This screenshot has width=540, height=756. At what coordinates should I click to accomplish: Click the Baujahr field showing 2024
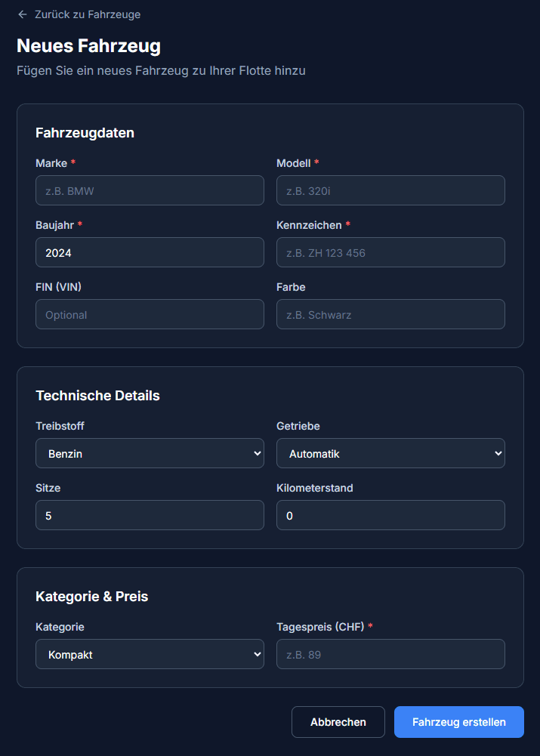[x=150, y=252]
